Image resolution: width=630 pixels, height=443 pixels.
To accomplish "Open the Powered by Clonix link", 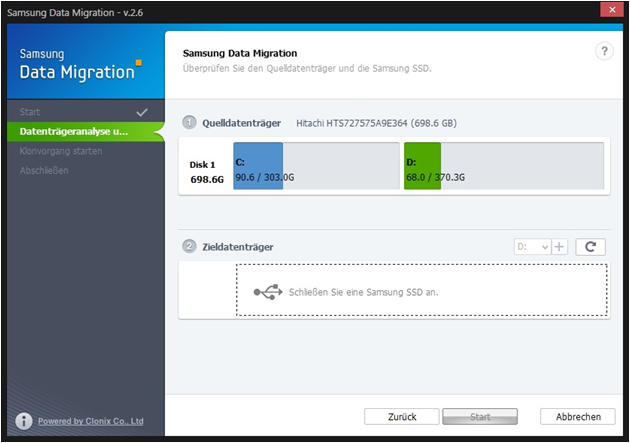I will (x=91, y=421).
